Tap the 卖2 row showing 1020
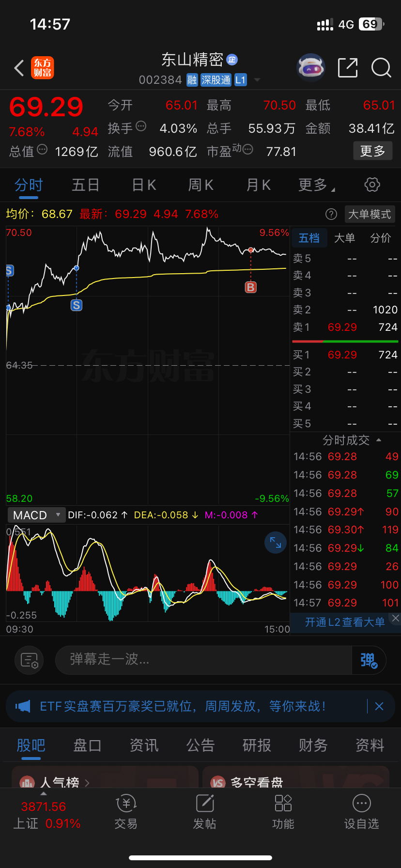Screen dimensions: 401x868 pyautogui.click(x=345, y=310)
